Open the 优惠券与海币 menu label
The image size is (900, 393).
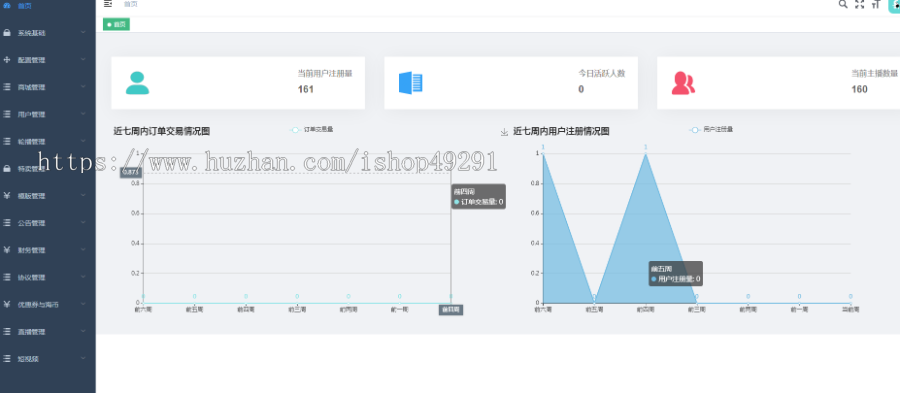coord(38,305)
